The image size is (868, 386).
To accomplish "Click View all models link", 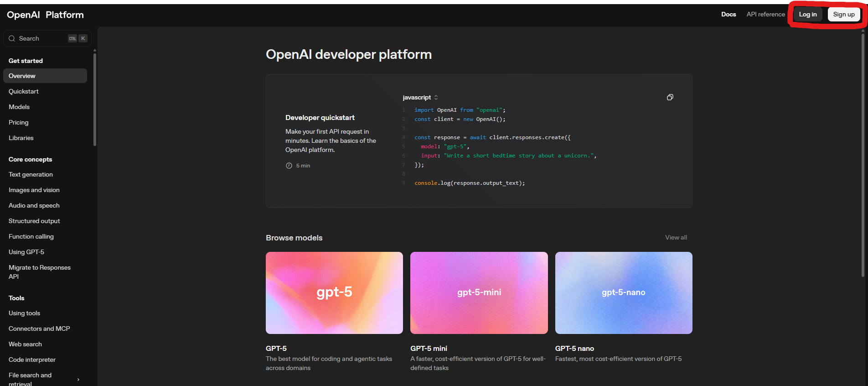I will click(x=676, y=237).
